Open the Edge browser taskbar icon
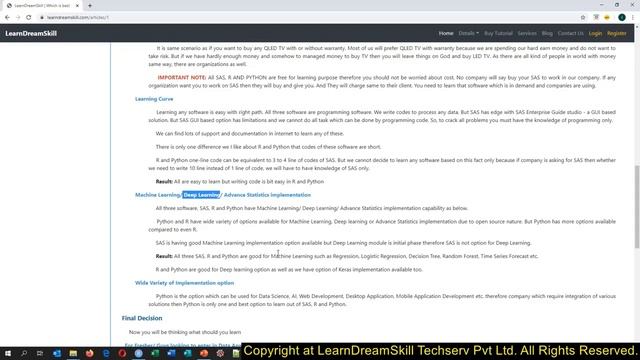 (106, 353)
